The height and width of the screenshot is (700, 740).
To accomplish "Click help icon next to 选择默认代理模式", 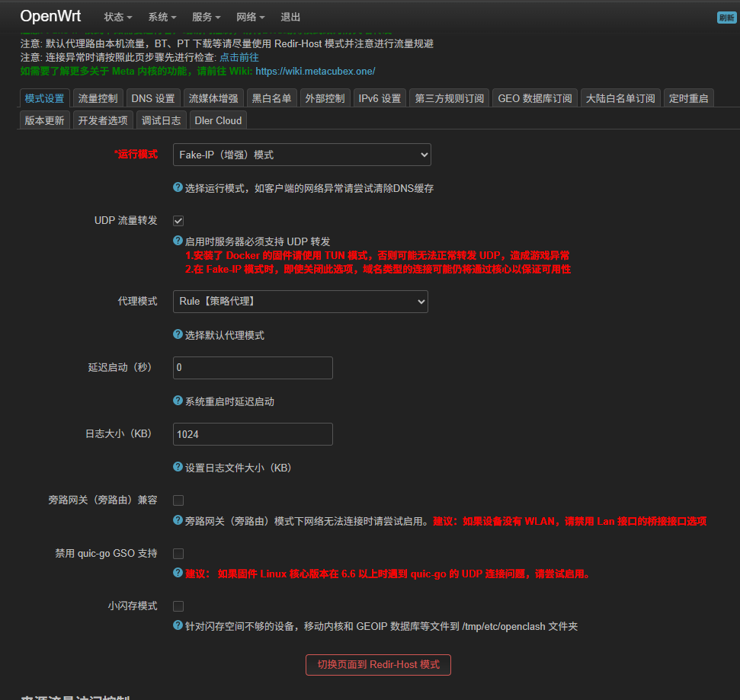I will [x=178, y=334].
